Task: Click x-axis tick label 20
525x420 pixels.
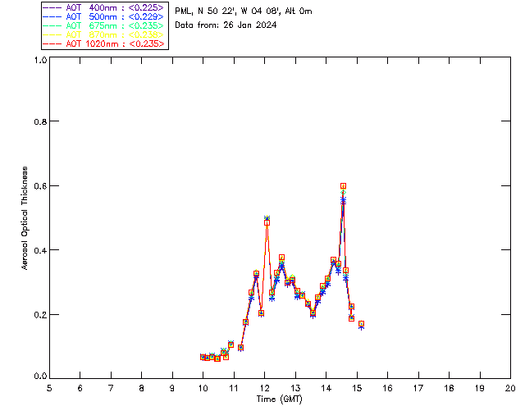Action: [x=510, y=388]
